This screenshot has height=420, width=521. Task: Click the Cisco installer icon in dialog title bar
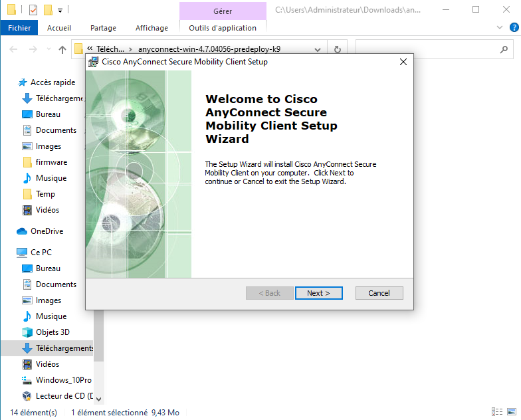click(94, 62)
